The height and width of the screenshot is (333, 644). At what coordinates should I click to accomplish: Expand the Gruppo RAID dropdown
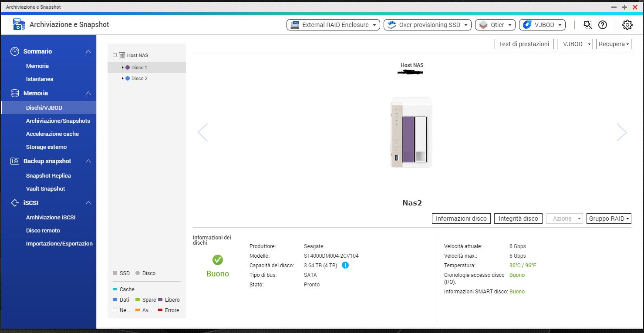coord(609,219)
